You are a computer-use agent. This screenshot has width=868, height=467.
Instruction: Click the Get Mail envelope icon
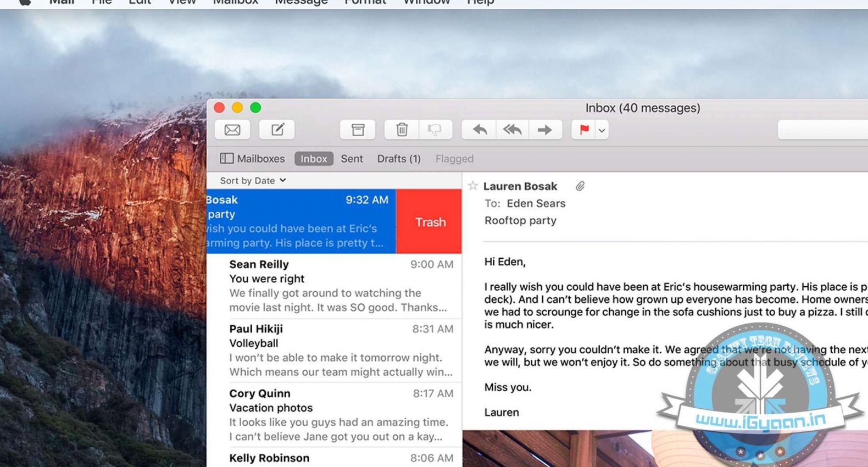pos(232,130)
